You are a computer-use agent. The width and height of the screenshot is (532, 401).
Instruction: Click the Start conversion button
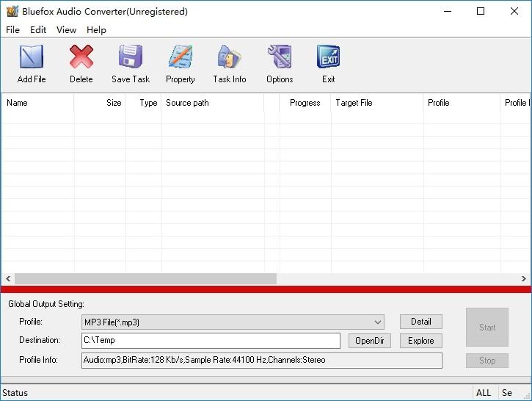[x=487, y=328]
